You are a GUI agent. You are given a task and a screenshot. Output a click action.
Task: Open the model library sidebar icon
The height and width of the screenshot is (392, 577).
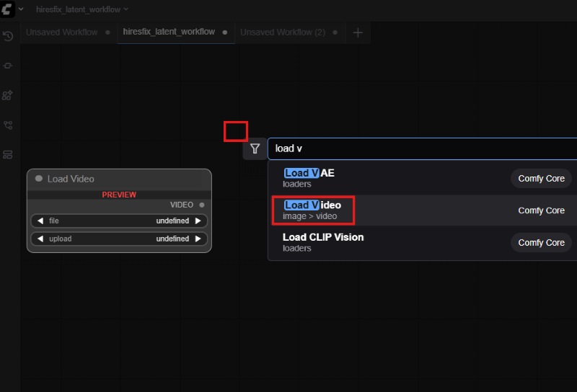tap(8, 95)
